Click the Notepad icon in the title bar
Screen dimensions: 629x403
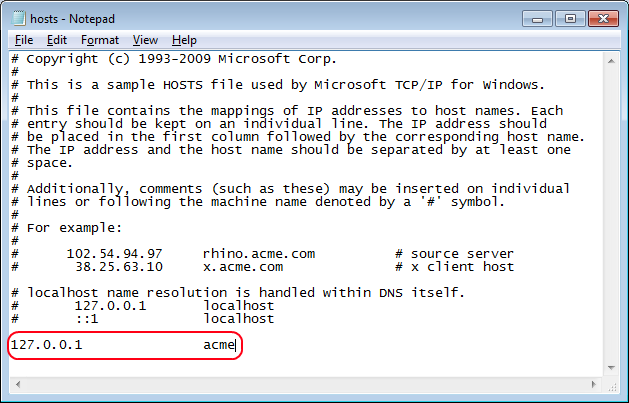(x=20, y=17)
